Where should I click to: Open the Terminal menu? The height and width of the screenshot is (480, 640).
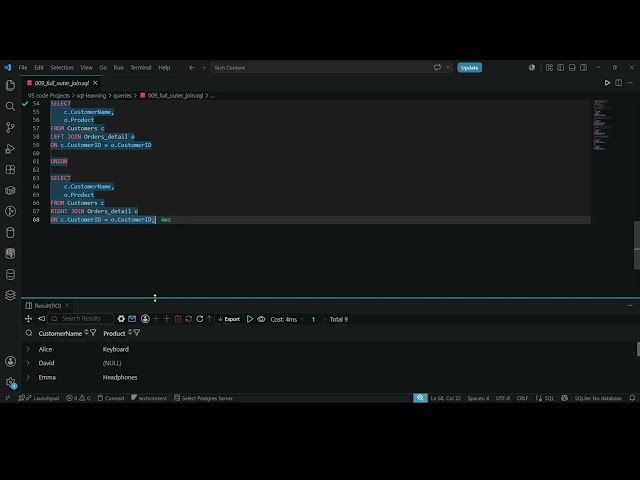point(141,67)
